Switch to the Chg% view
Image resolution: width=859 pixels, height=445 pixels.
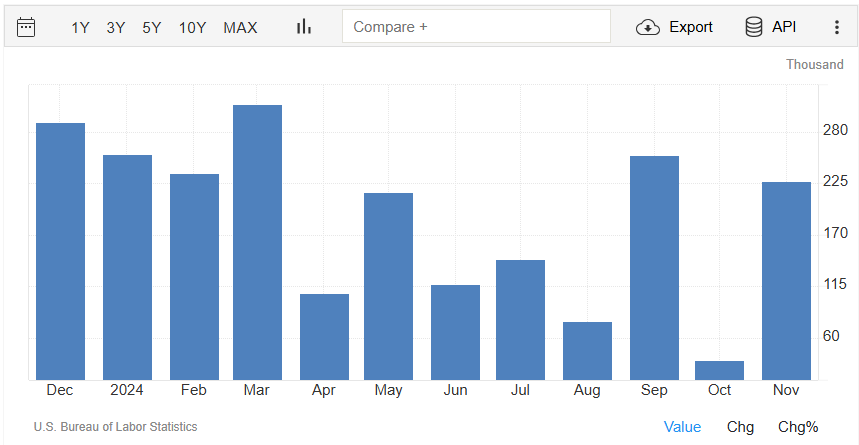[798, 427]
